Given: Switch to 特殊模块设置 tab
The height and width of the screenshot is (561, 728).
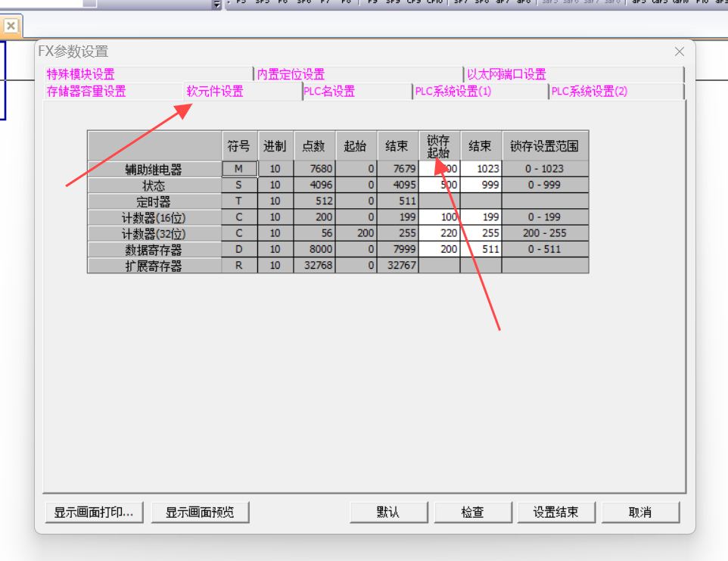Looking at the screenshot, I should coord(81,74).
